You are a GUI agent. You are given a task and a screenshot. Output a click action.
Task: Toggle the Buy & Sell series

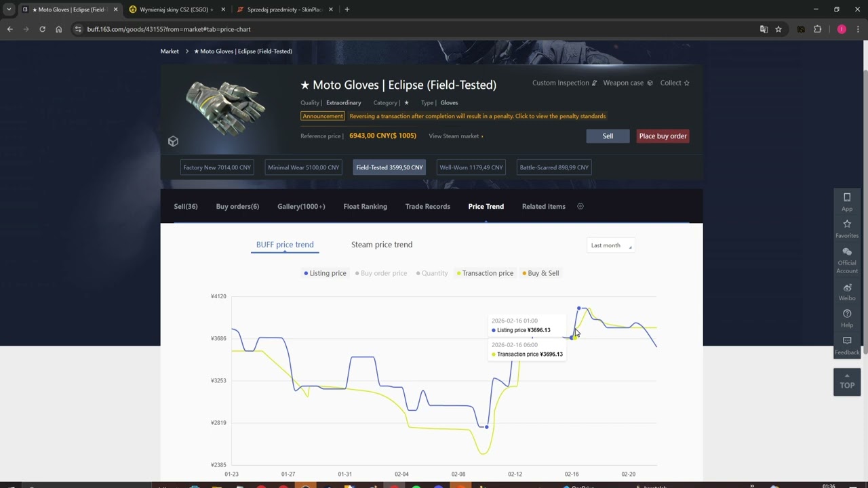click(540, 273)
